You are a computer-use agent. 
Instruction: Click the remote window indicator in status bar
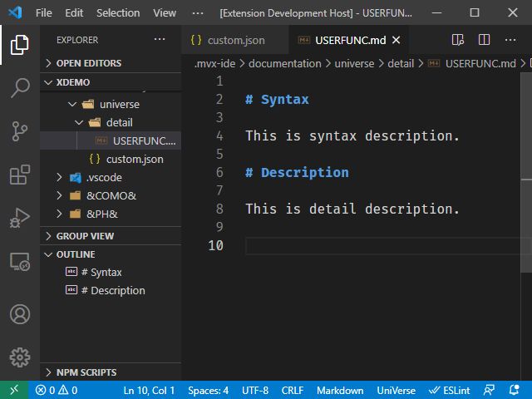(14, 390)
